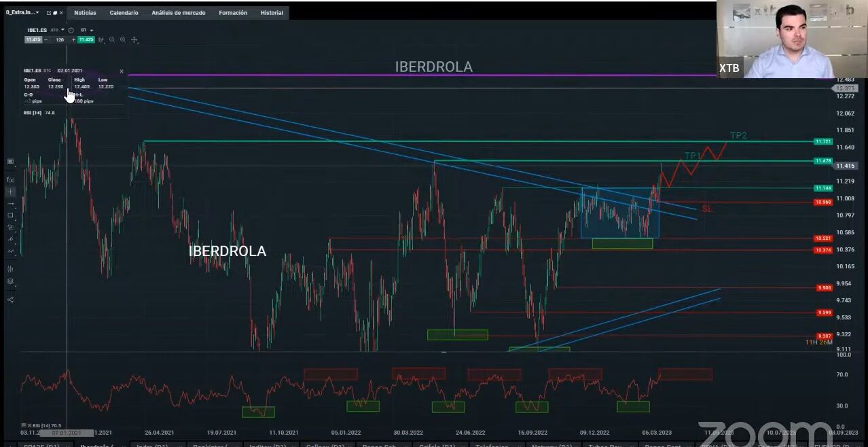This screenshot has height=447, width=868.
Task: Close the 0_Estra.In workspace tab
Action: (61, 12)
